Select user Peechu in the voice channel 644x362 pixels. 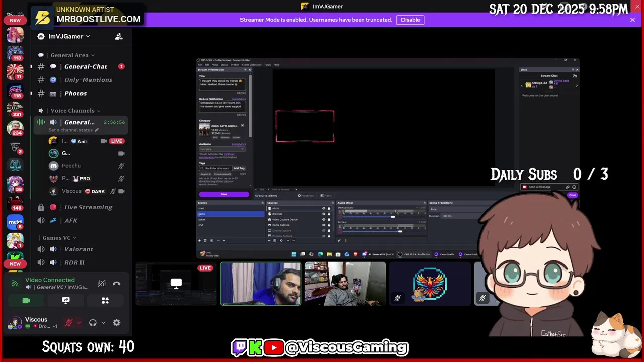click(x=87, y=166)
